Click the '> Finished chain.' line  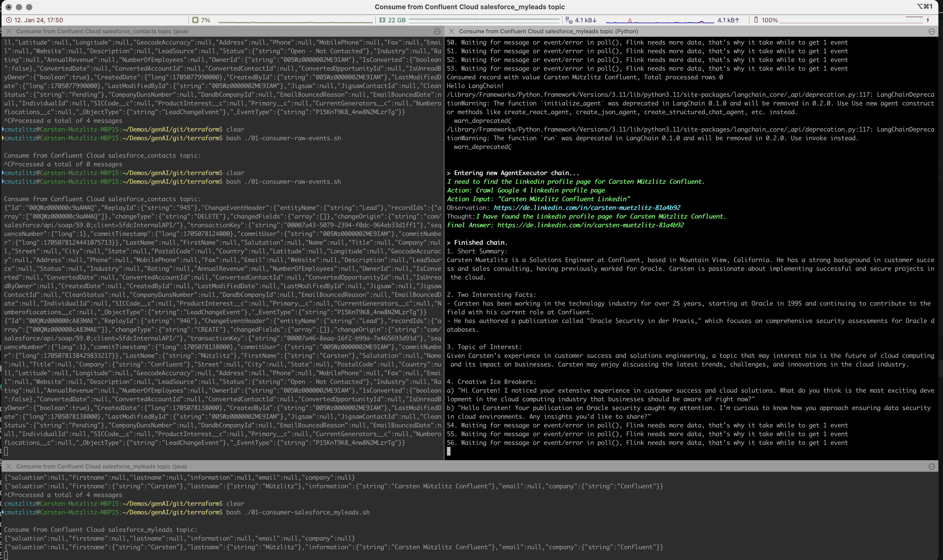pos(477,242)
